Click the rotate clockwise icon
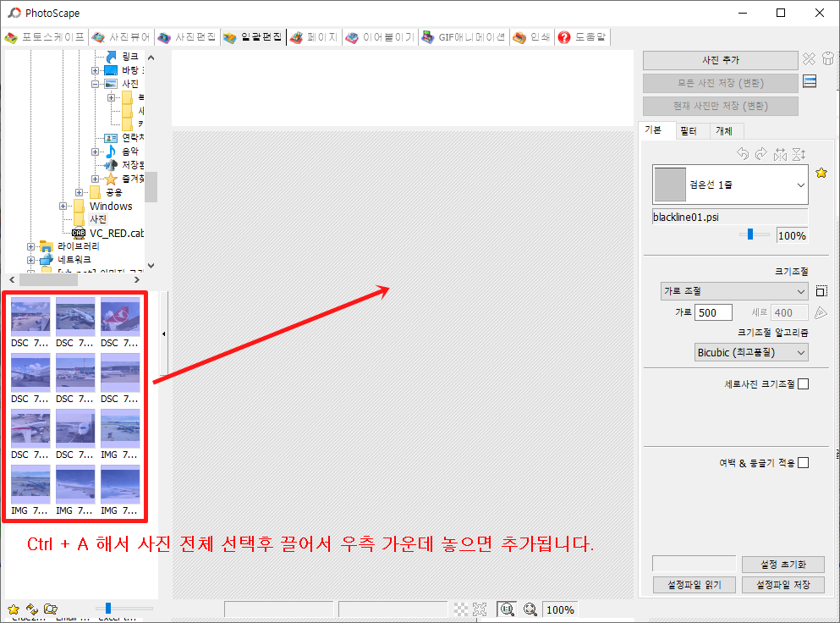 point(760,154)
